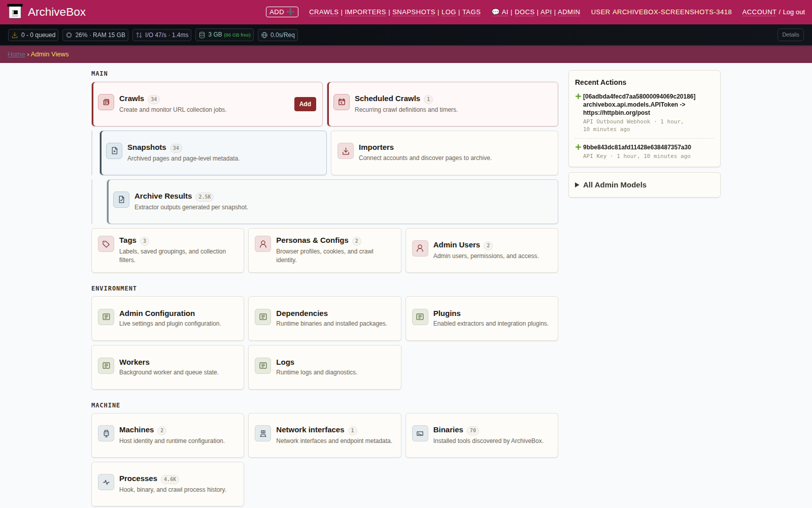
Task: Click the Workers card icon
Action: (106, 365)
